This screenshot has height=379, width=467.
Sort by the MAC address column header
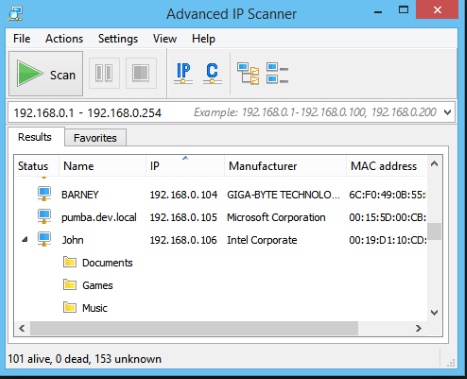pyautogui.click(x=386, y=166)
